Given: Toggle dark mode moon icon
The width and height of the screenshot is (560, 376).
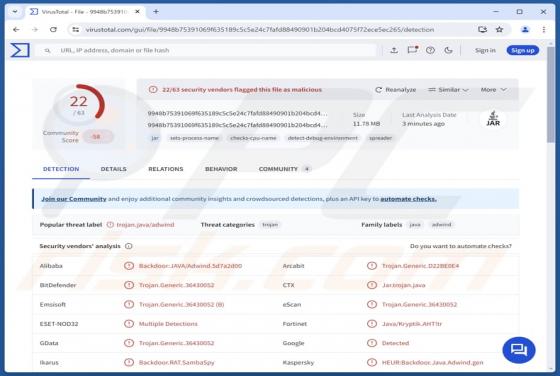Looking at the screenshot, I should point(448,50).
